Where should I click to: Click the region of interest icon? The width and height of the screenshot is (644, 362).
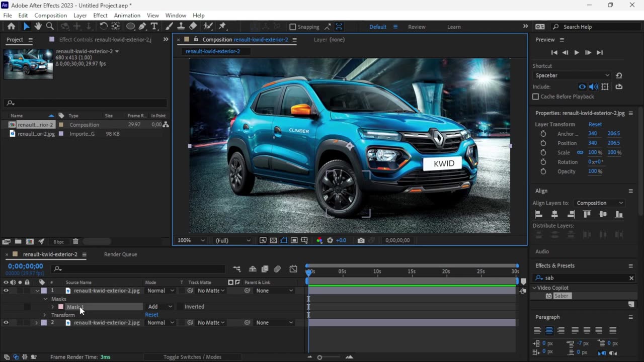(294, 240)
